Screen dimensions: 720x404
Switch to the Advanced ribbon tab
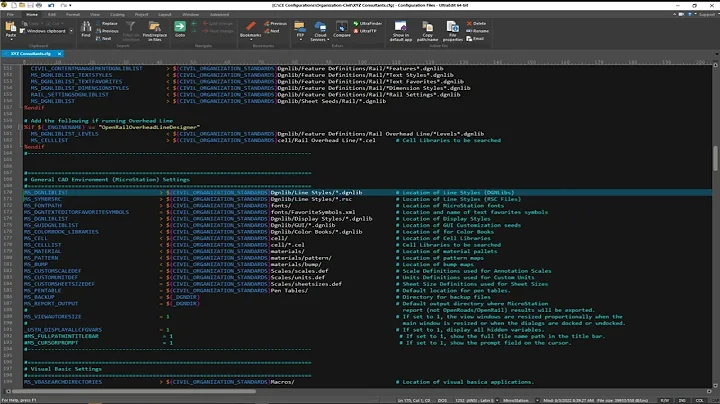219,15
